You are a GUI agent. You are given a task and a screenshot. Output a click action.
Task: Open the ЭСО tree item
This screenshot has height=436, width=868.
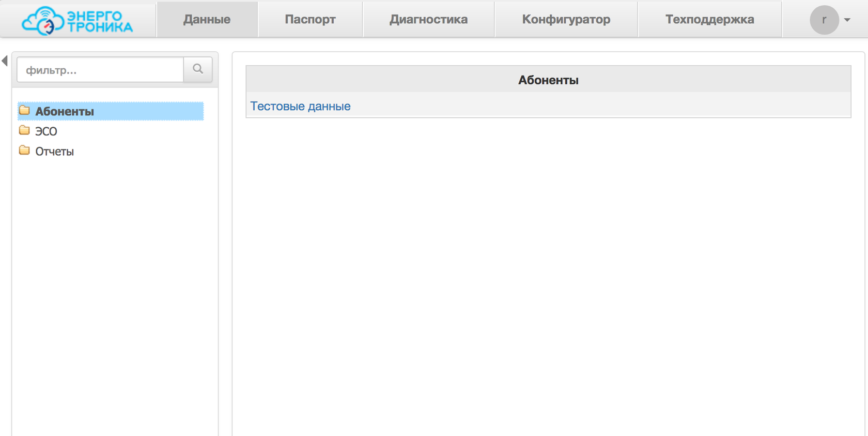point(46,131)
